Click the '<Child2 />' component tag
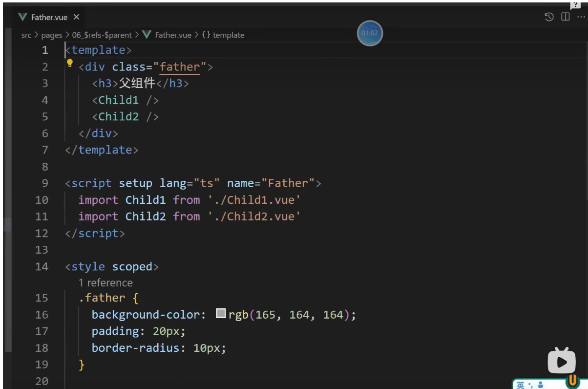 [126, 117]
